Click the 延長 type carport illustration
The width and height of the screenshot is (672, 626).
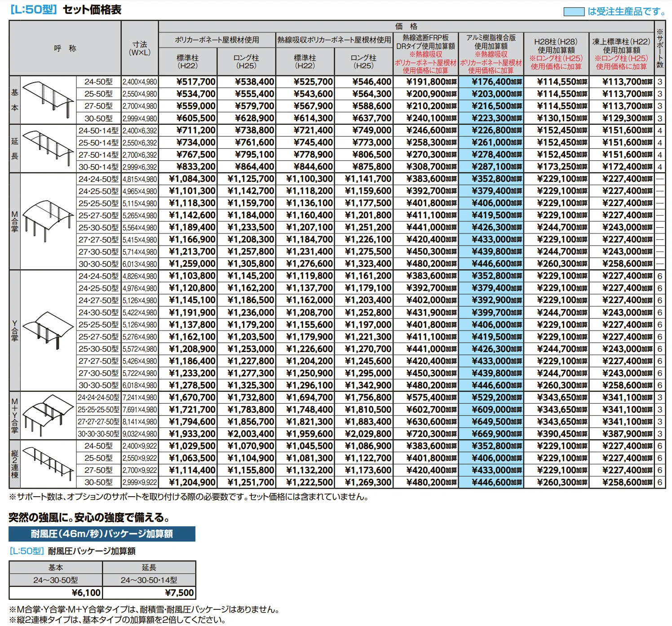pos(48,148)
